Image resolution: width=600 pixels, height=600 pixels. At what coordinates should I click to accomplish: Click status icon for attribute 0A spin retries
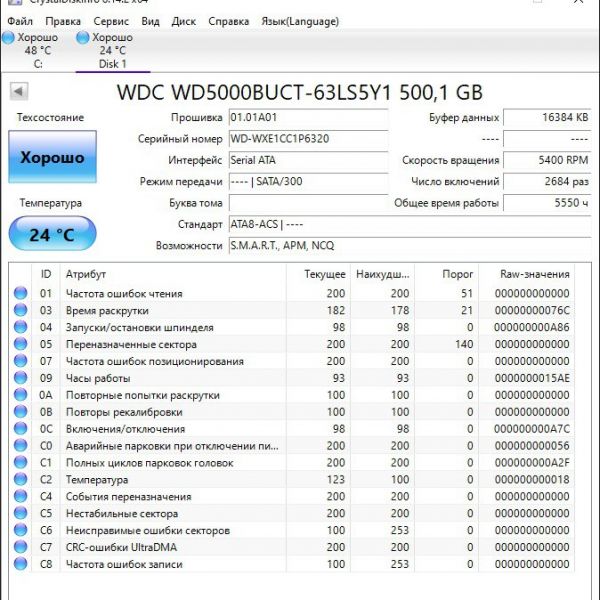click(x=21, y=395)
